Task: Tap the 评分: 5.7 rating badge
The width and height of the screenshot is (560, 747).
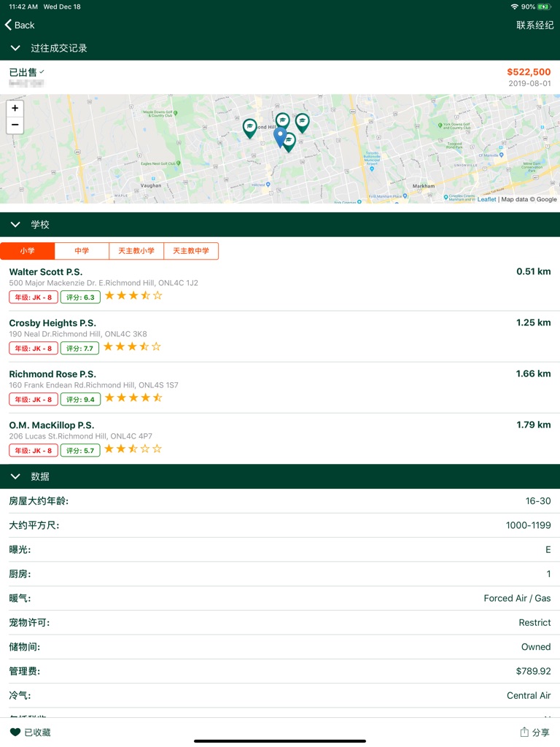Action: coord(80,450)
